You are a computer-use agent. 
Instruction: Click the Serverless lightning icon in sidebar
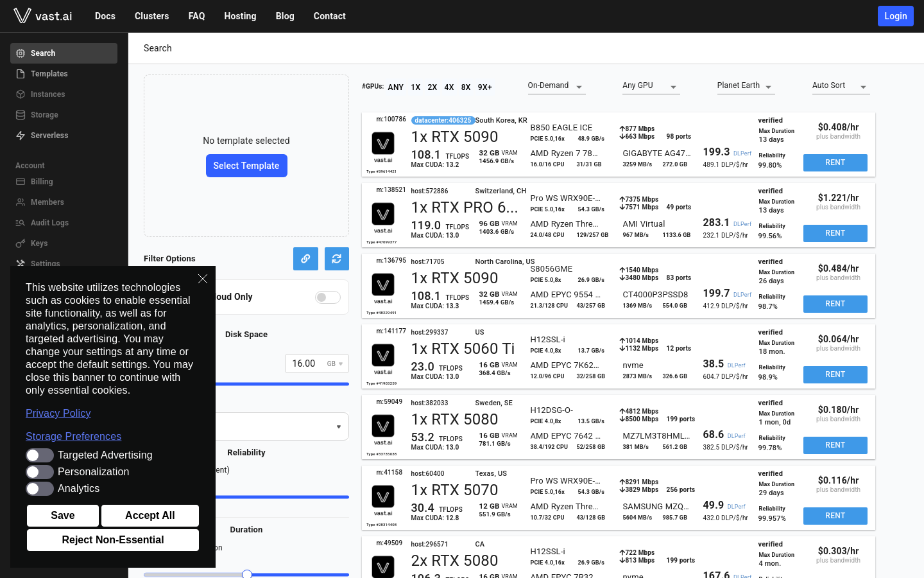click(x=21, y=136)
